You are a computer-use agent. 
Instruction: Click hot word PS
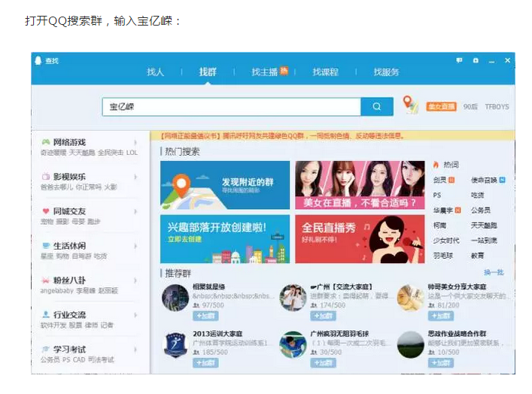(x=437, y=195)
